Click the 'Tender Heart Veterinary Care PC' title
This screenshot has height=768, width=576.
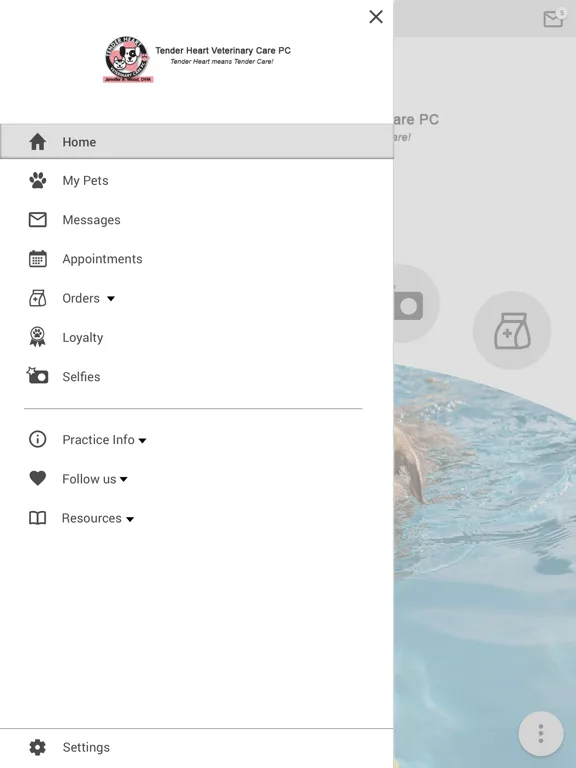coord(223,50)
